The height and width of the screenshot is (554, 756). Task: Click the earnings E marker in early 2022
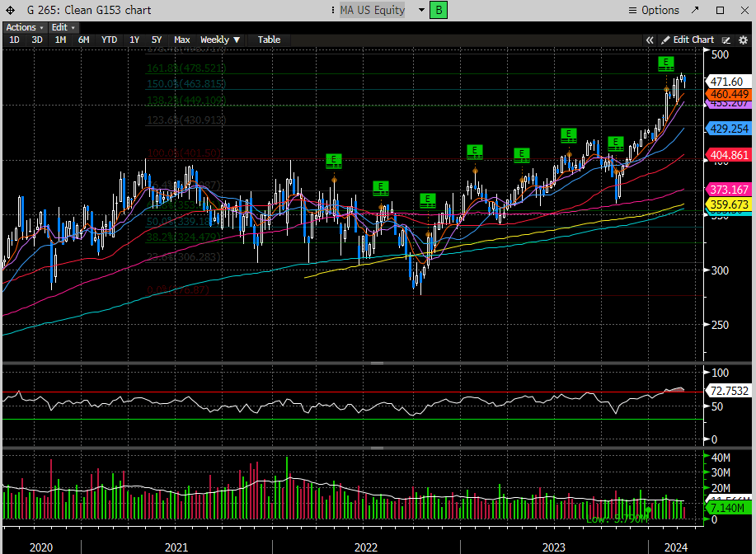334,160
